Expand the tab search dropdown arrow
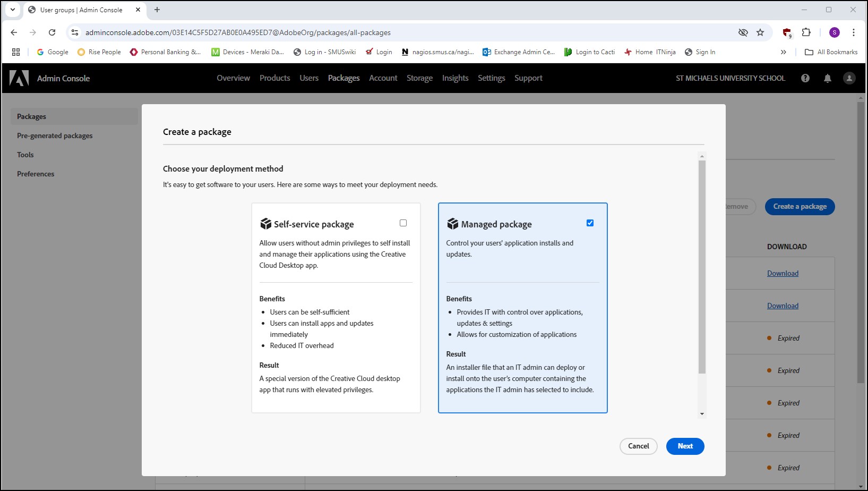The image size is (868, 491). coord(13,10)
